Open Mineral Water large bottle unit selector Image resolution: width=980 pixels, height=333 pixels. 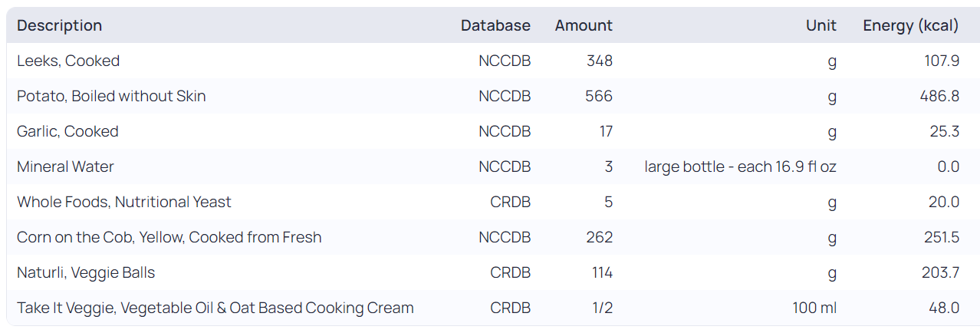click(740, 166)
